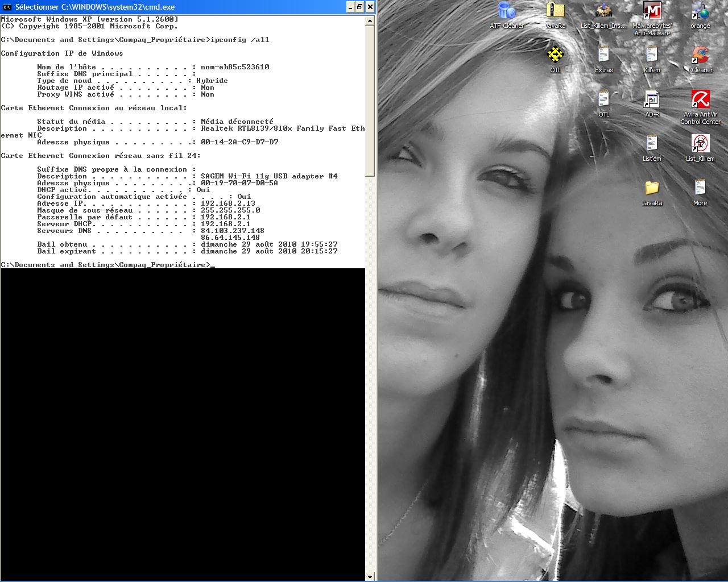Click the 'ipconfig /all' command text

coord(239,40)
